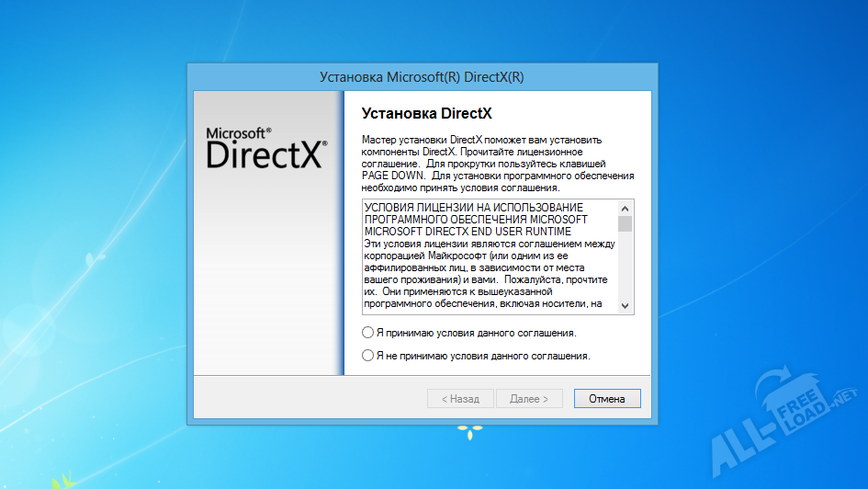Click the 'Установка DirectX' heading

(427, 114)
